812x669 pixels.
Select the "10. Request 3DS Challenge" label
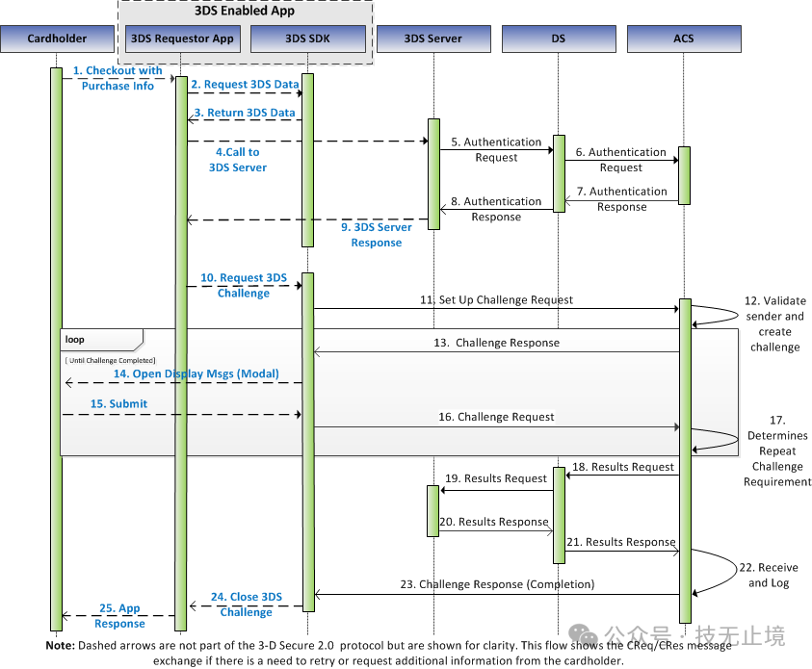coord(244,286)
